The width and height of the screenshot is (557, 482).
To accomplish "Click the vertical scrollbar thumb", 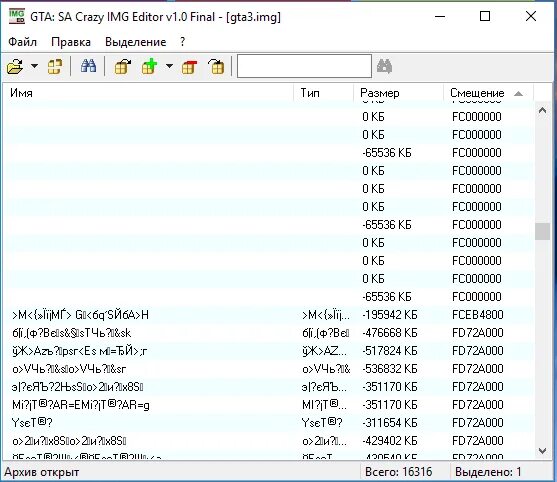I will 542,232.
